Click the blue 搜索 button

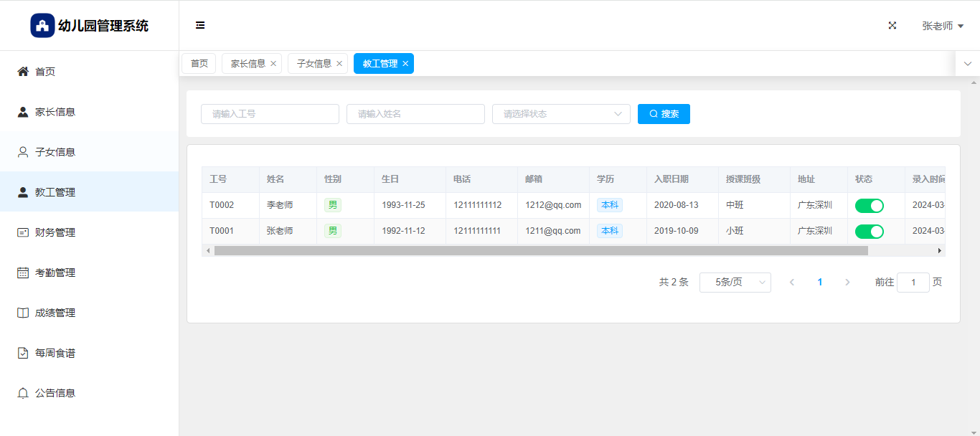[664, 114]
